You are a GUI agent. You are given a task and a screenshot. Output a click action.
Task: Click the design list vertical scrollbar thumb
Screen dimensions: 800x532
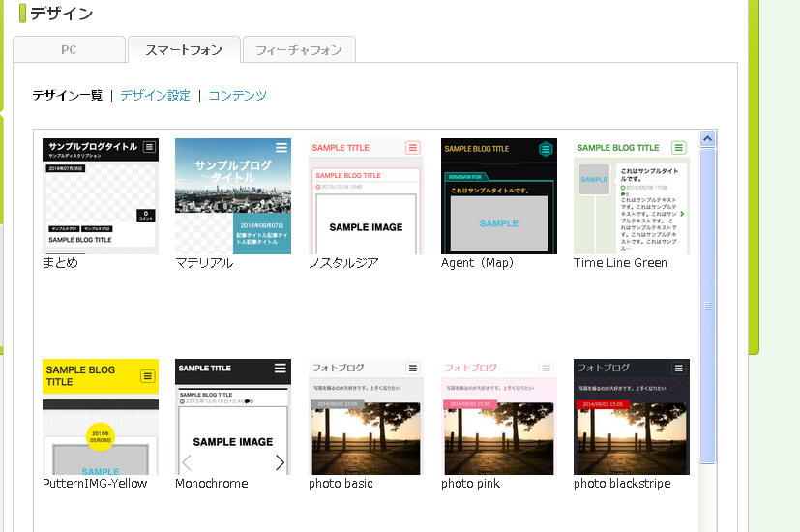tap(708, 306)
